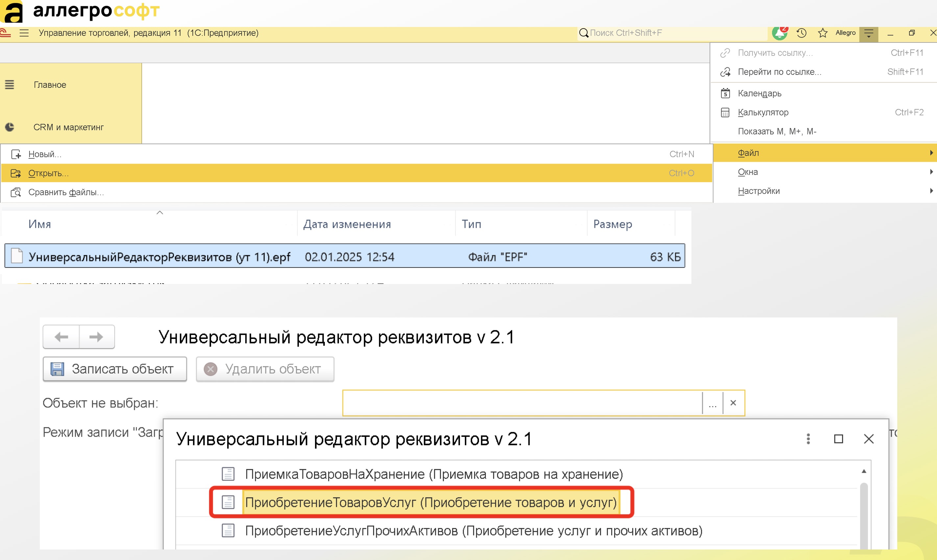Open object selection ellipsis button

(x=713, y=403)
